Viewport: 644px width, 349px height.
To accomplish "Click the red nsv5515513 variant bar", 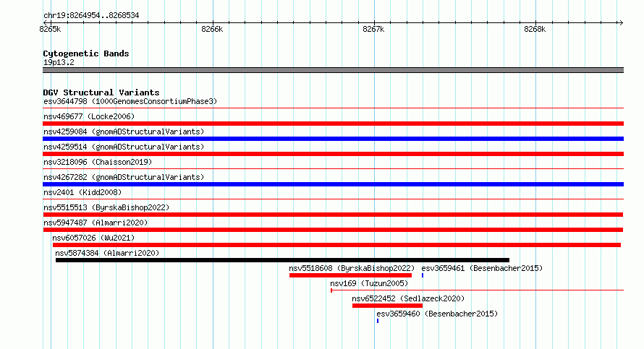I will (333, 215).
